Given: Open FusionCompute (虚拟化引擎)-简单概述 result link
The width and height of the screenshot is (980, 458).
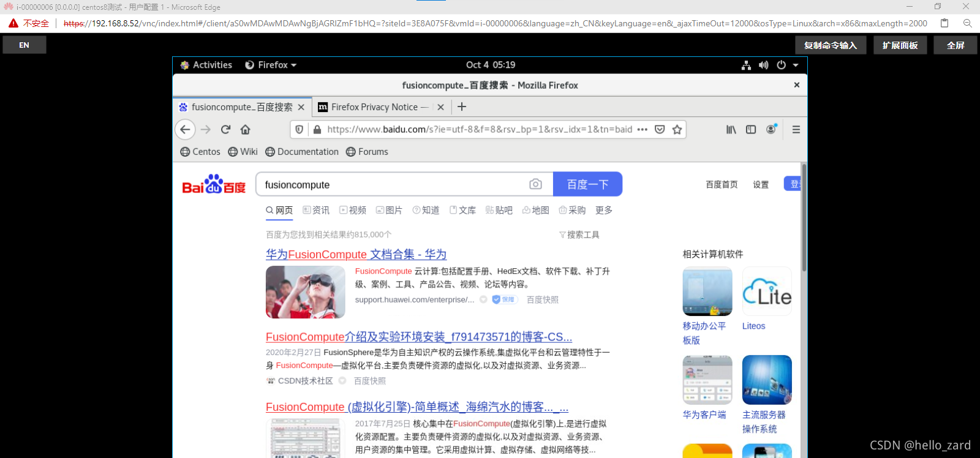Looking at the screenshot, I should [417, 407].
